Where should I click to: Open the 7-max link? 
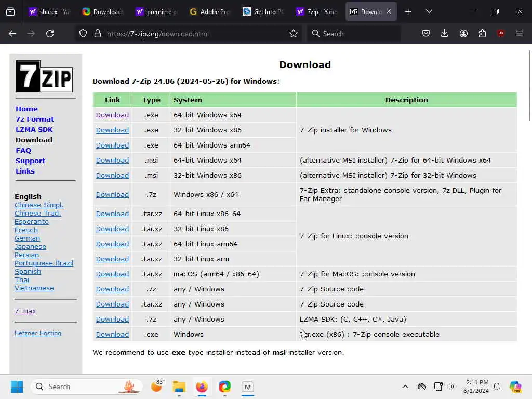click(x=25, y=311)
